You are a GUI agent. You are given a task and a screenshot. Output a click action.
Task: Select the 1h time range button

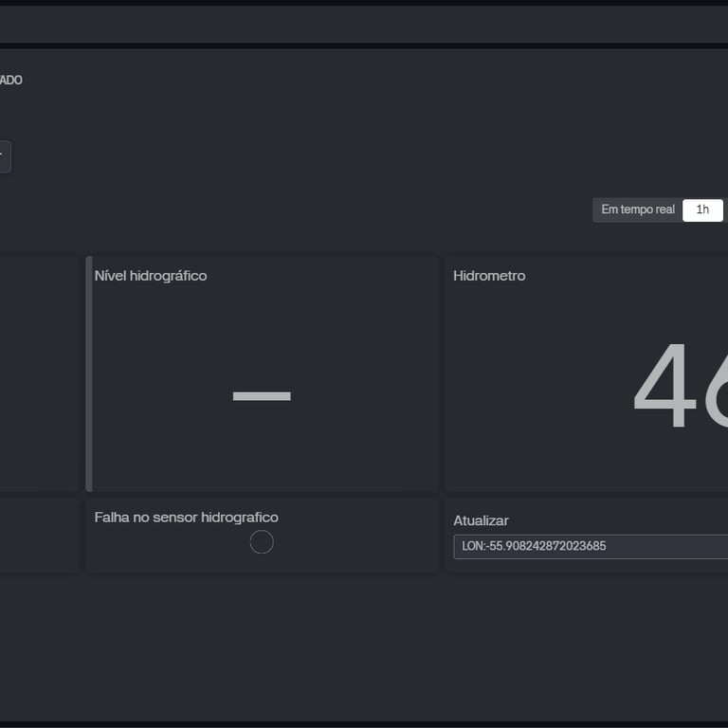[x=702, y=209]
